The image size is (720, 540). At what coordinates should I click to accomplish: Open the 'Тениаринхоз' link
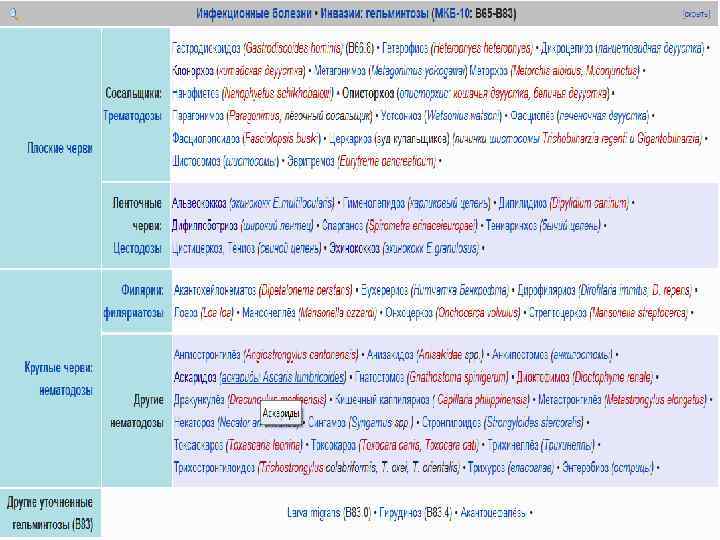(x=511, y=225)
